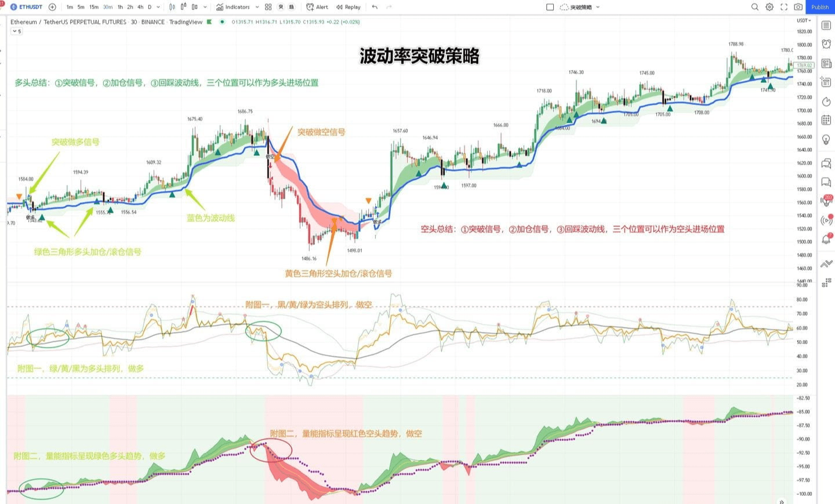Switch to the daily D timeframe
The image size is (835, 504).
(150, 7)
